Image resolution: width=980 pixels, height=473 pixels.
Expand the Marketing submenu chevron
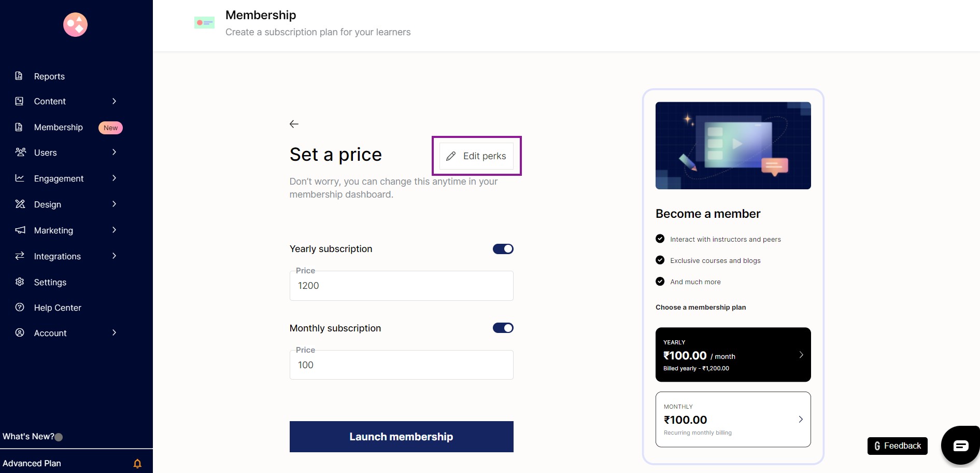(114, 230)
